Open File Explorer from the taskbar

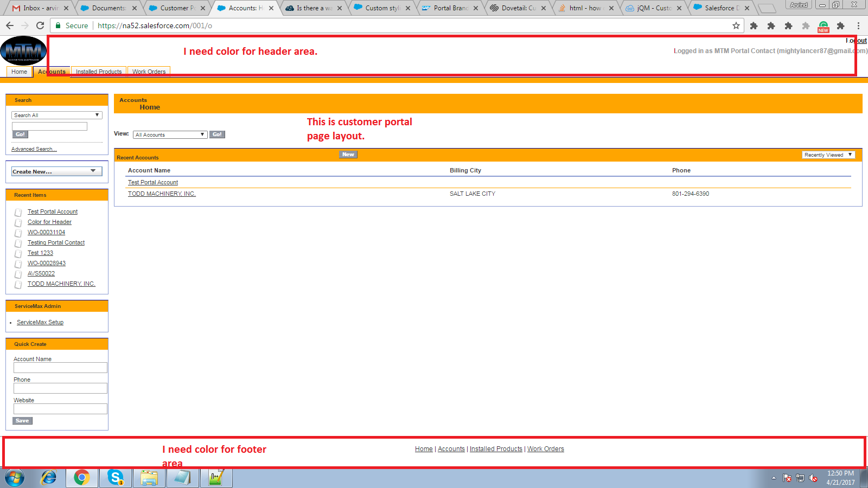pyautogui.click(x=149, y=478)
